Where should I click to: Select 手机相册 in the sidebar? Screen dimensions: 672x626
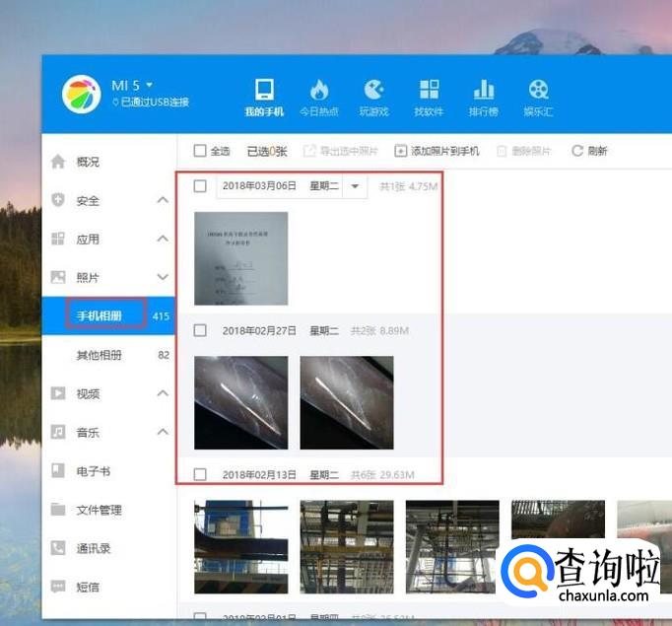[100, 316]
